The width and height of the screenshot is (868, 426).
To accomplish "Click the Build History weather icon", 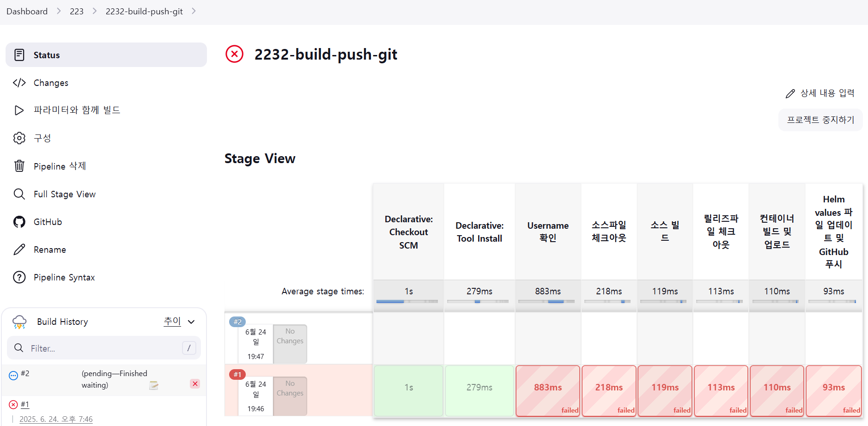I will coord(19,322).
